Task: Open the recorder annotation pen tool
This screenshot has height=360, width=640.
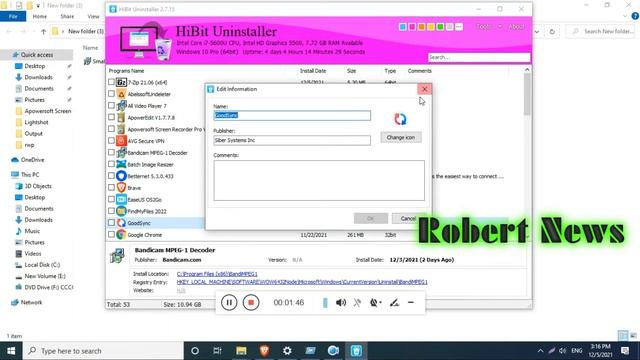Action: [x=394, y=302]
